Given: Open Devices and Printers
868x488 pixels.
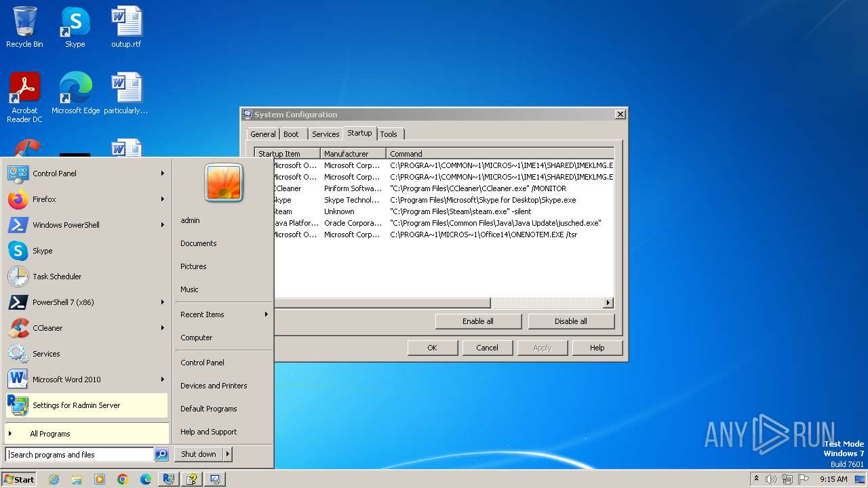Looking at the screenshot, I should (x=224, y=386).
